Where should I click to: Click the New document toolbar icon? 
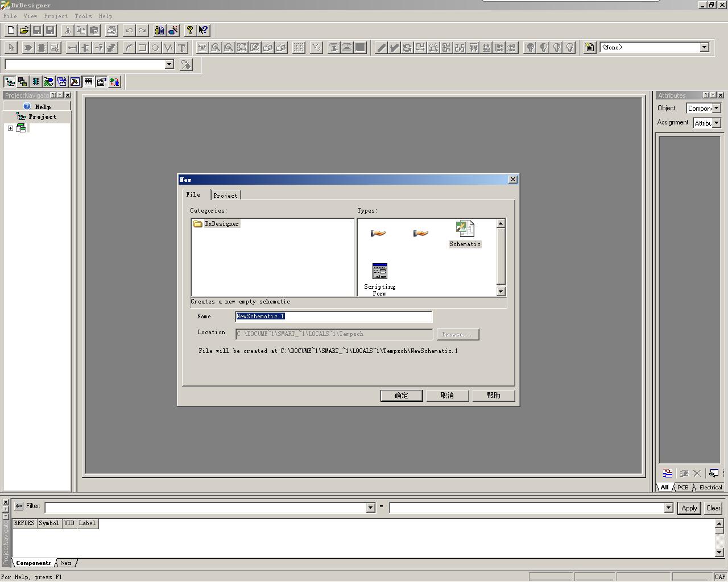point(11,30)
